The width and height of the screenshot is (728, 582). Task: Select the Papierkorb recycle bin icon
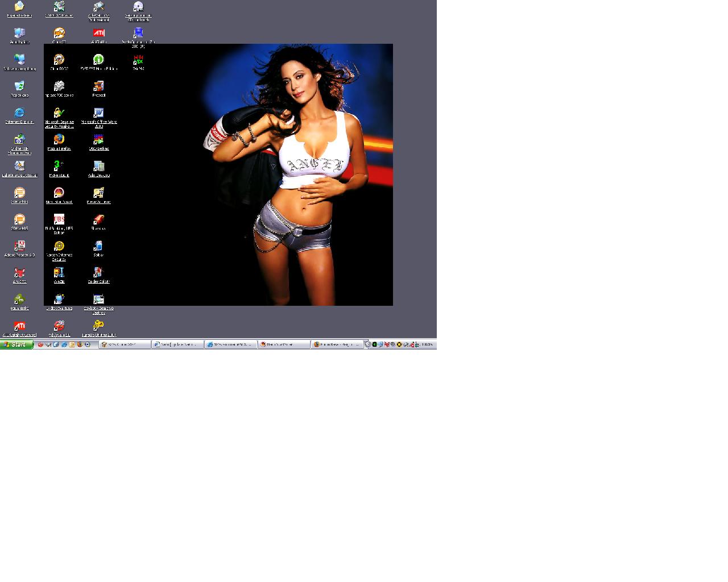pos(19,86)
